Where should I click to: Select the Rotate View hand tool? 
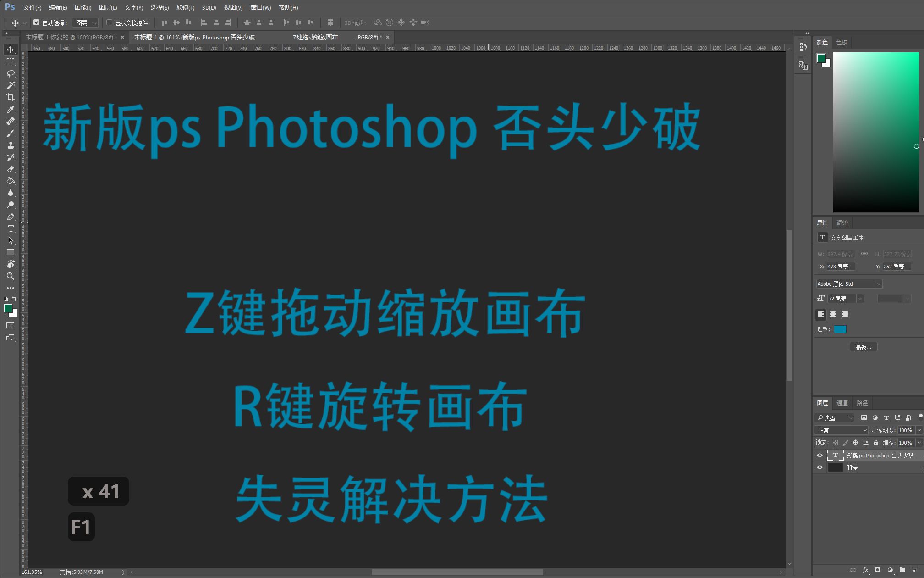click(x=11, y=264)
